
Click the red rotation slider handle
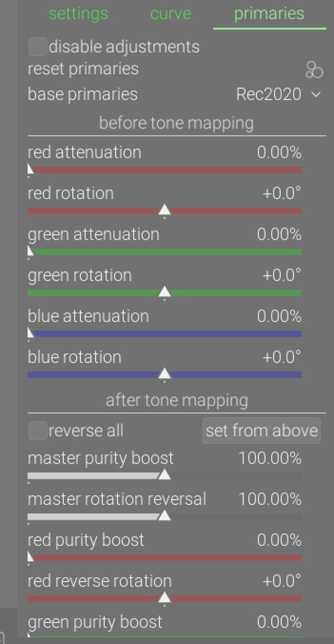(x=165, y=210)
